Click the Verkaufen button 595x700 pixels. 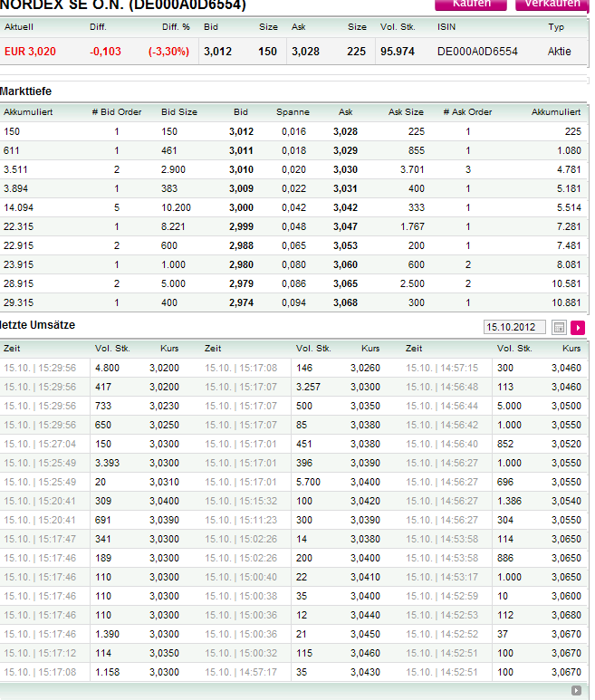(x=552, y=4)
